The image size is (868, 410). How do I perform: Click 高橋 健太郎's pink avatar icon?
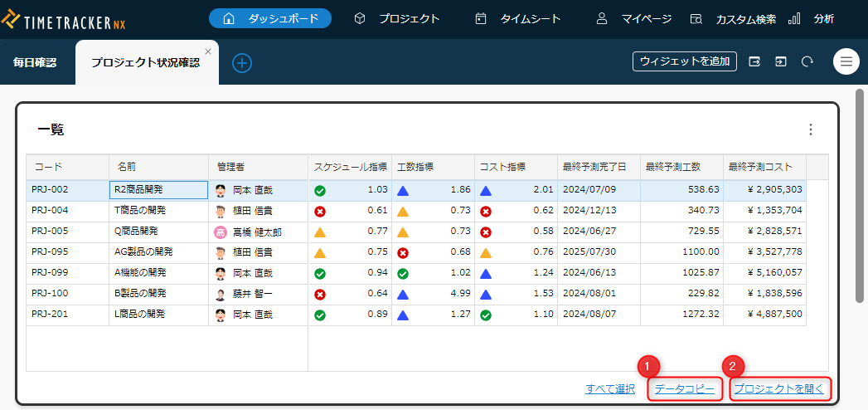(x=221, y=232)
